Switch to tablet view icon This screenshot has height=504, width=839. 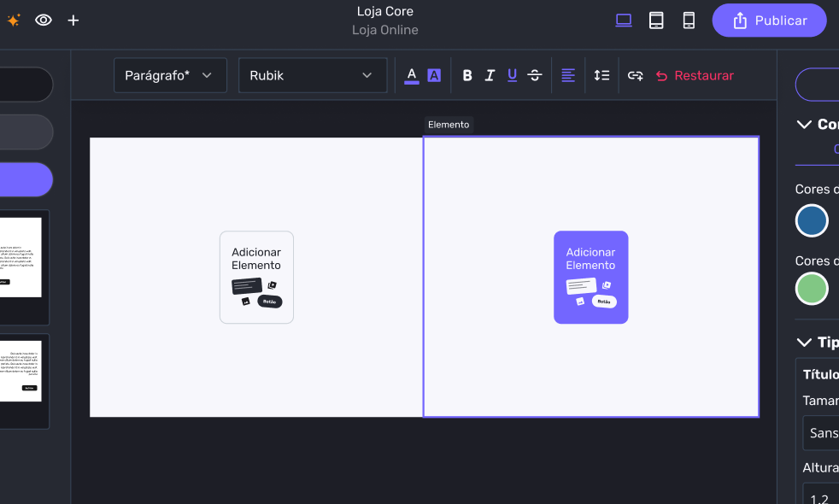tap(656, 21)
